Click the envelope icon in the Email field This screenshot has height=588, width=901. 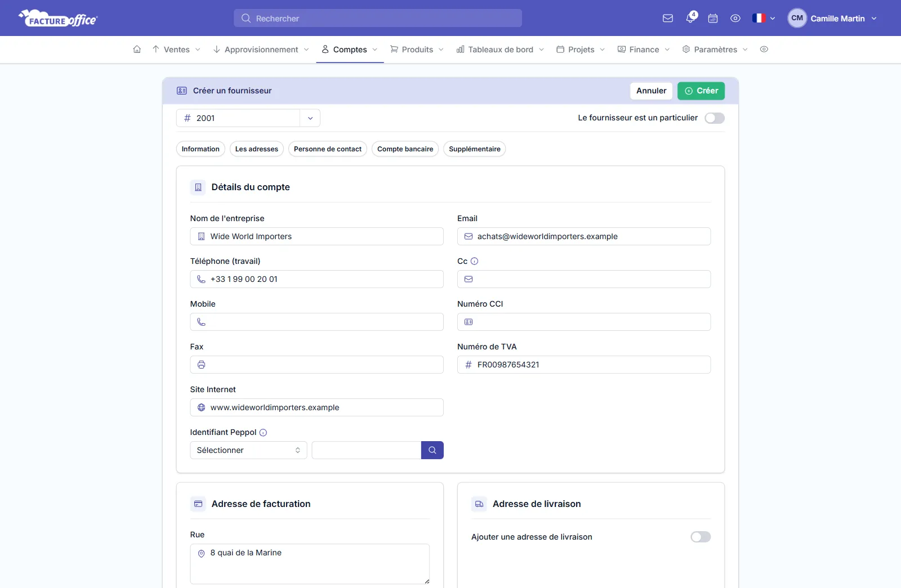coord(469,236)
